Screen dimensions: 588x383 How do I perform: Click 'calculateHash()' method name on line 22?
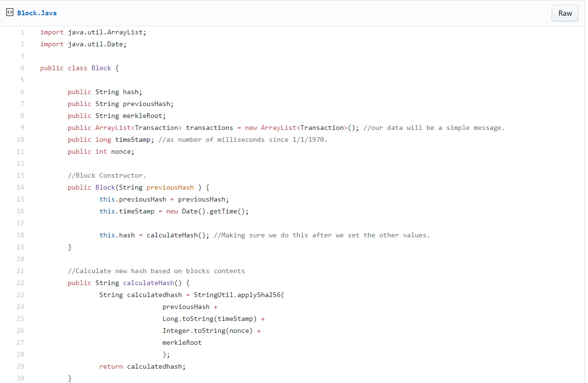click(x=152, y=283)
